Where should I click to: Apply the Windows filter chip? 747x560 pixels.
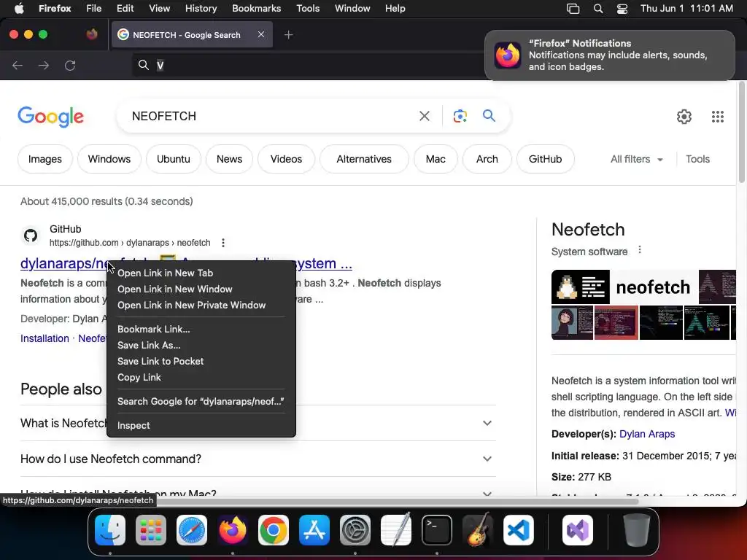click(x=109, y=159)
